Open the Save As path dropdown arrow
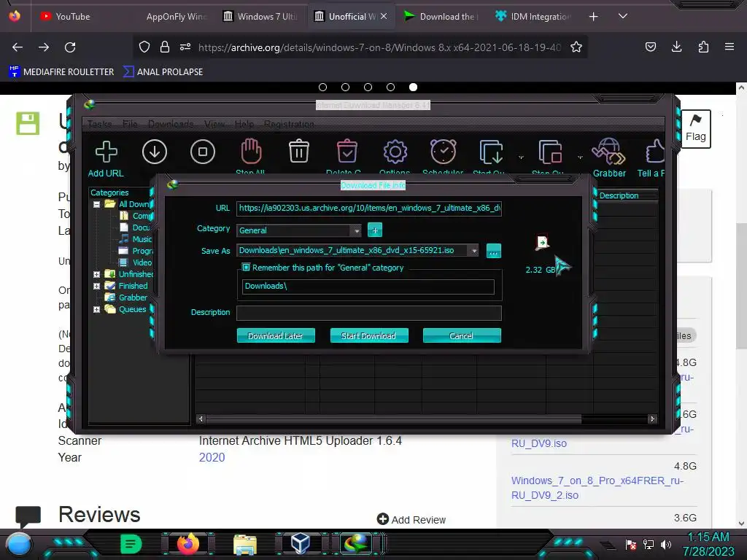747x560 pixels. click(x=473, y=251)
